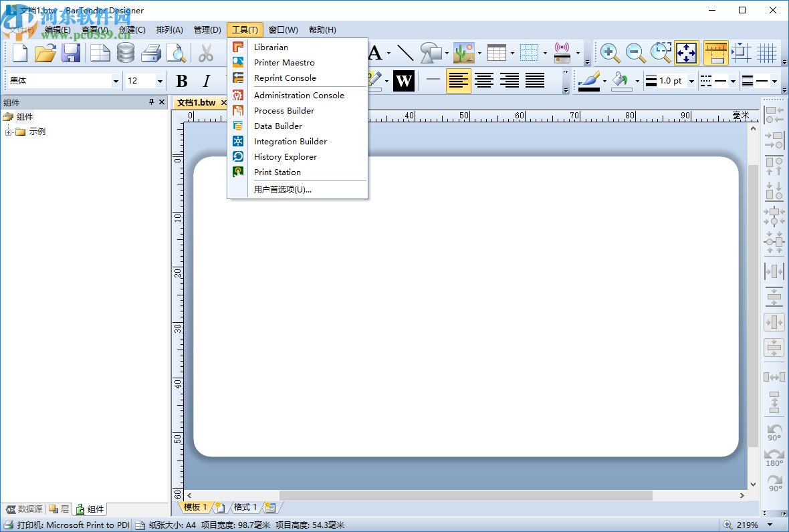
Task: Enable left text alignment
Action: click(x=459, y=81)
